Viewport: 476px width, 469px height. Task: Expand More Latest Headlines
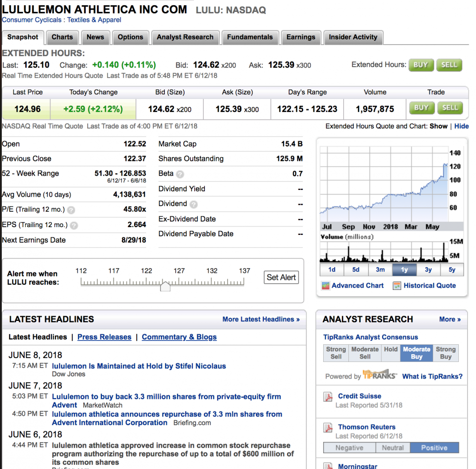(261, 319)
